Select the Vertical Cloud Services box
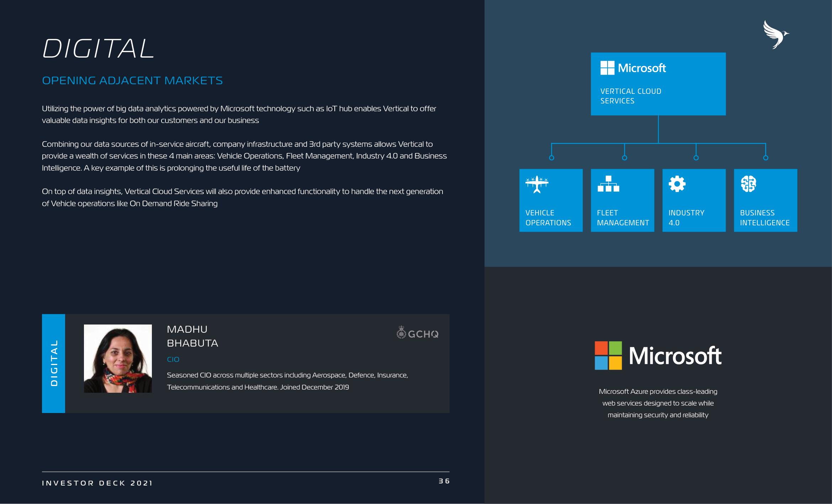Image resolution: width=832 pixels, height=504 pixels. tap(658, 84)
